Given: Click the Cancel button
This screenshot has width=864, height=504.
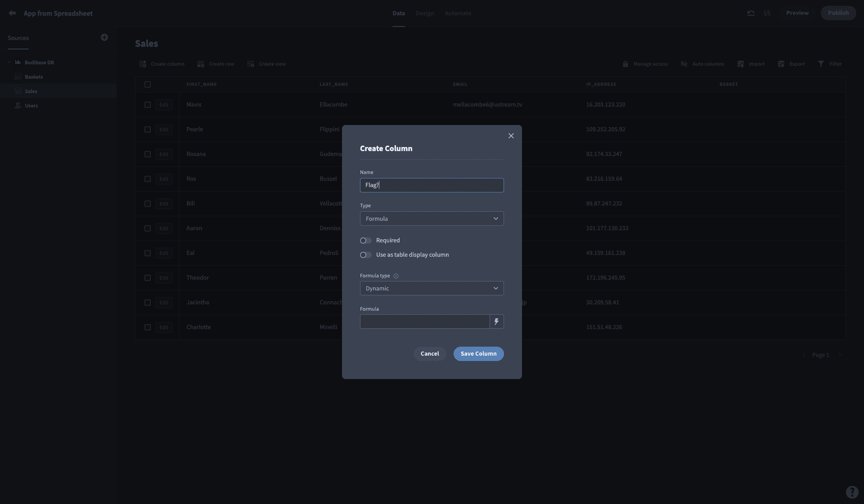Looking at the screenshot, I should [x=430, y=354].
